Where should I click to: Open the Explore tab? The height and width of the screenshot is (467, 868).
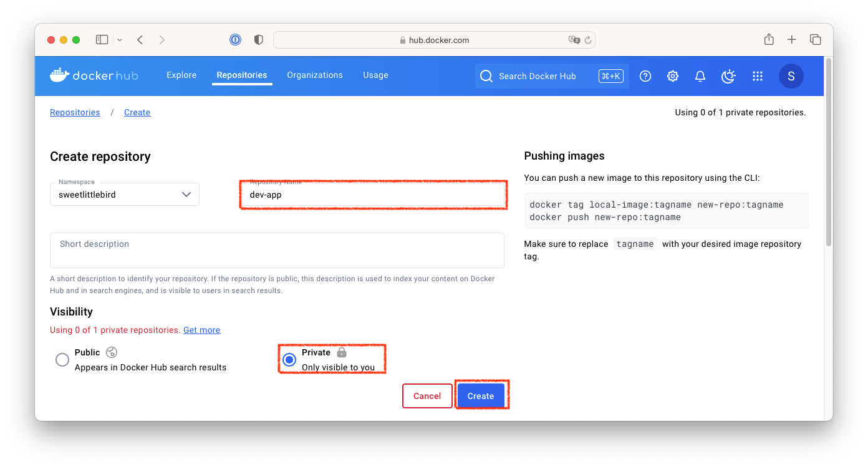point(181,75)
